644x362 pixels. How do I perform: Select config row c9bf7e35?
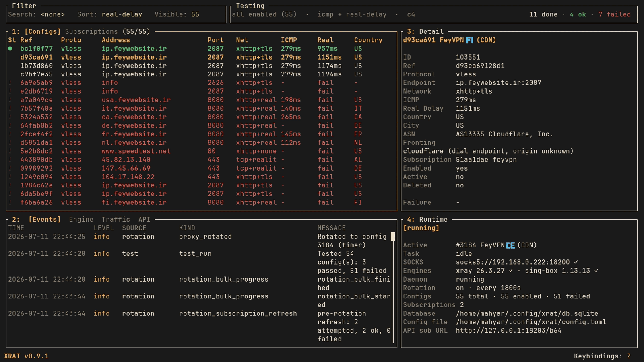[x=201, y=74]
